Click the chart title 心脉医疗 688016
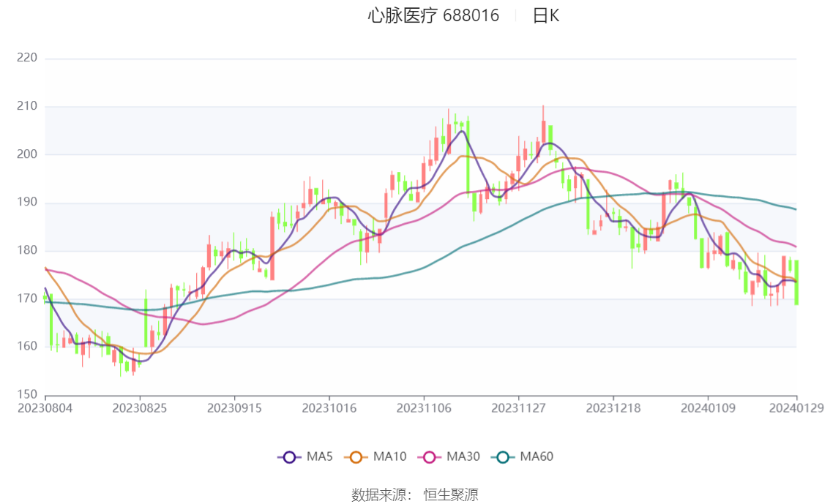This screenshot has width=830, height=504. [x=433, y=15]
